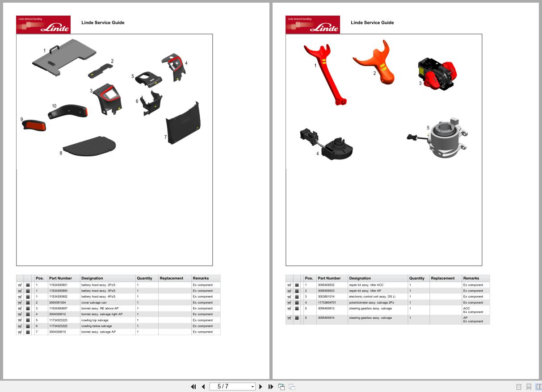Viewport: 542px width, 392px height.
Task: Click the 'Remarks' header in right table
Action: [471, 278]
